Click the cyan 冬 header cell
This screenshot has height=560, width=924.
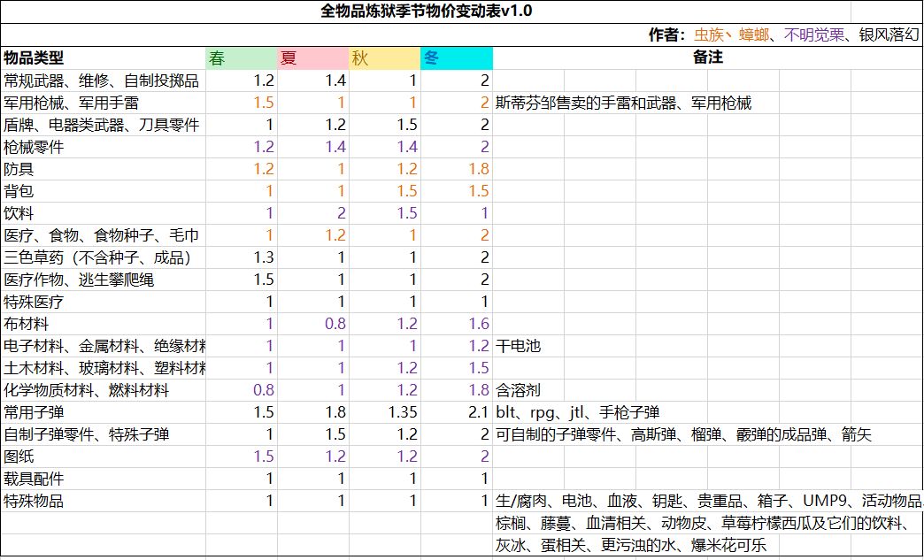coord(457,58)
